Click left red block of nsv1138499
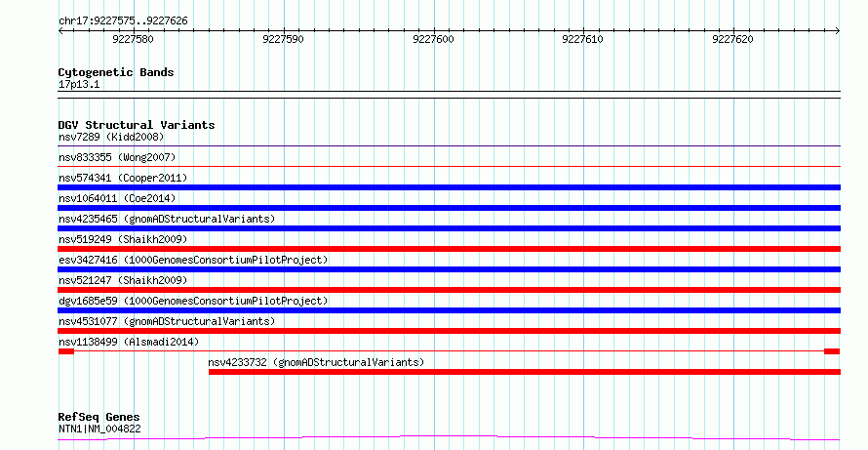This screenshot has width=868, height=450. 66,351
